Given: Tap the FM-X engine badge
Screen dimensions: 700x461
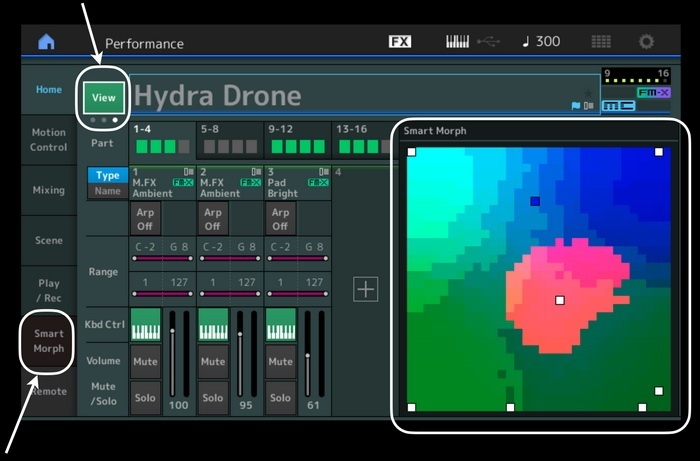Looking at the screenshot, I should tap(654, 93).
